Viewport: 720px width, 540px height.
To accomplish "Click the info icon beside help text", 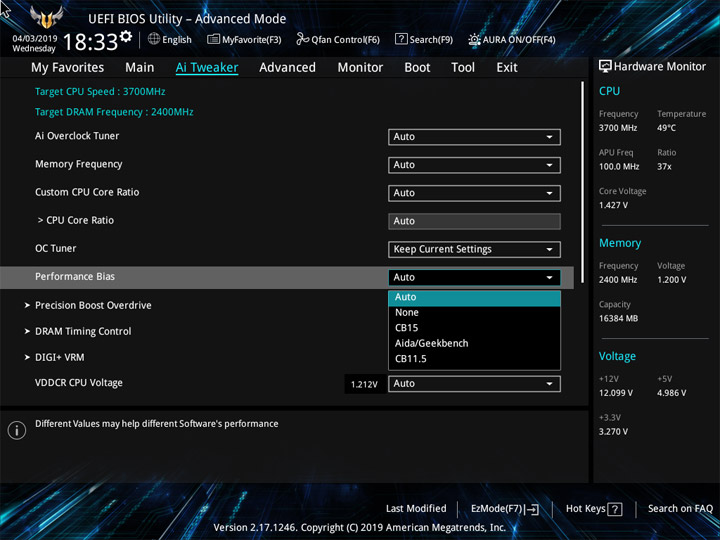I will tap(17, 430).
